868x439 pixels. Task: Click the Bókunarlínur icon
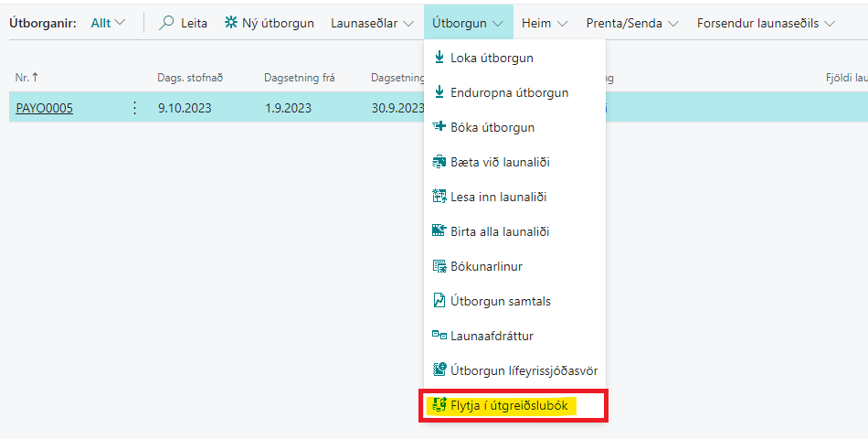(439, 266)
